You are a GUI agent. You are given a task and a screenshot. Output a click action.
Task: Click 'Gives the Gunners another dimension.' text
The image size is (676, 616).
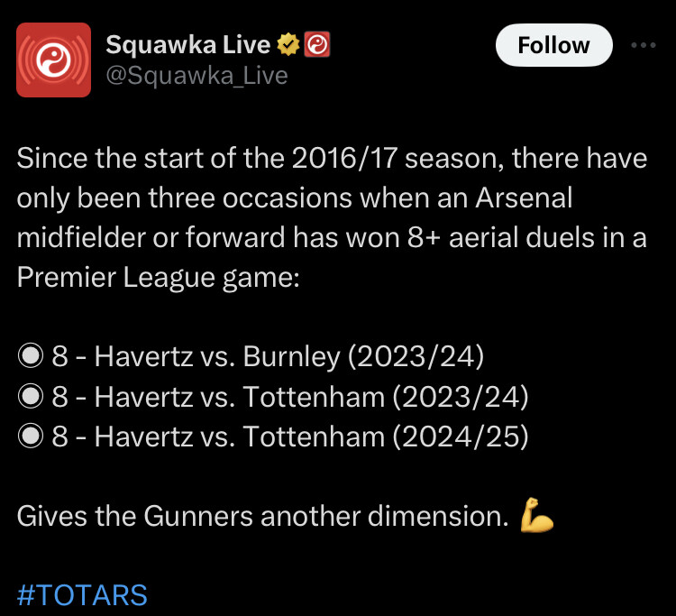[263, 516]
